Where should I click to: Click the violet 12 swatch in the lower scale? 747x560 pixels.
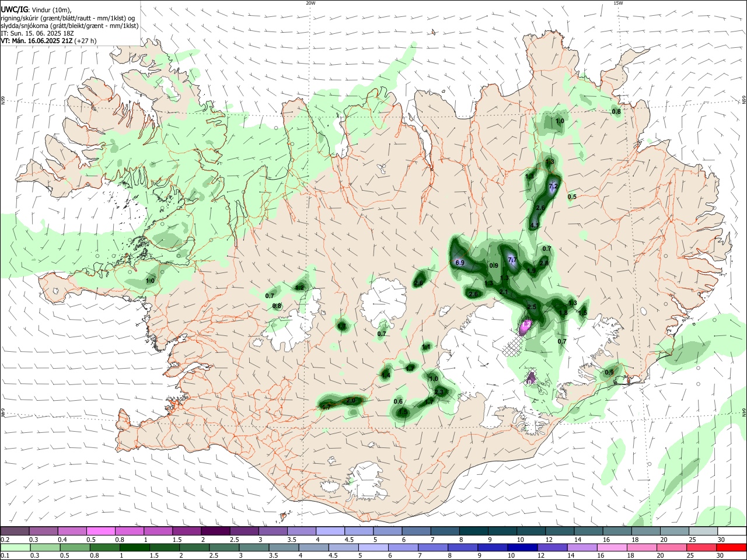(552, 548)
